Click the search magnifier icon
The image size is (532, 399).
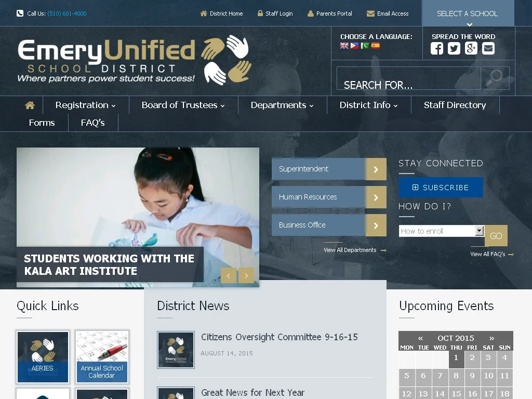coord(495,78)
